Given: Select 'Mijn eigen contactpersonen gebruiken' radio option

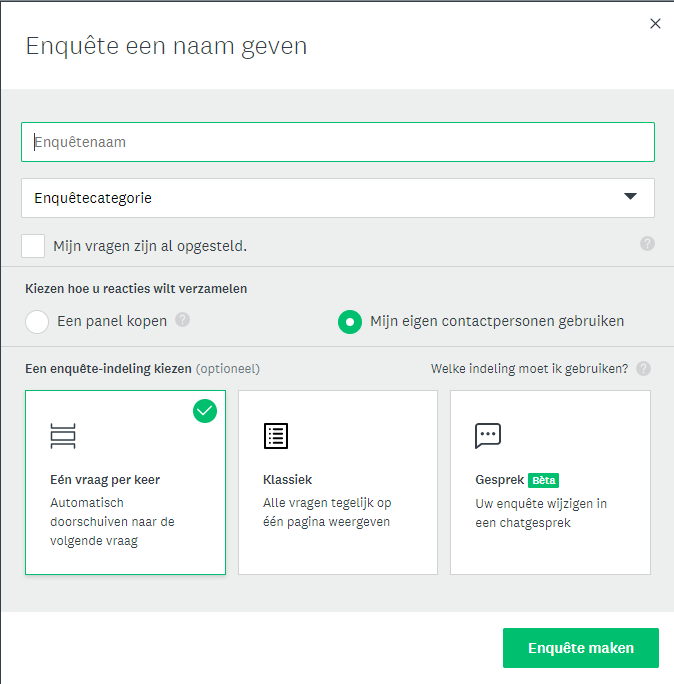Looking at the screenshot, I should (350, 322).
